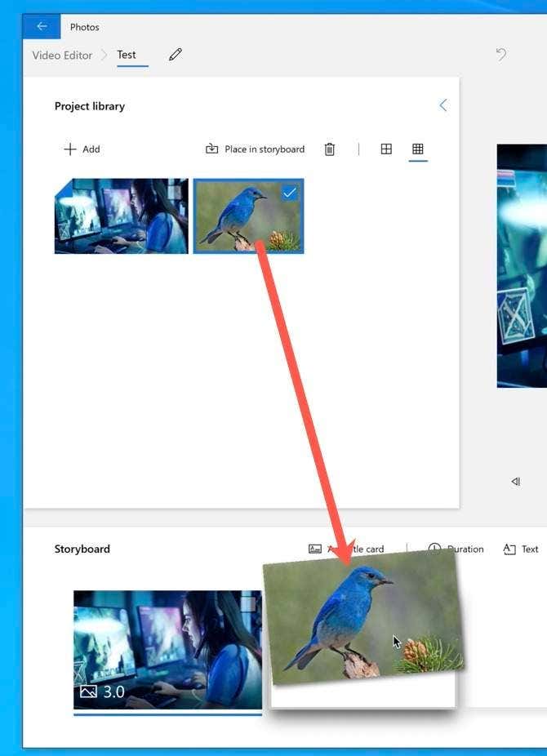The height and width of the screenshot is (756, 547).
Task: Delete selected item with the trash icon
Action: pyautogui.click(x=330, y=149)
